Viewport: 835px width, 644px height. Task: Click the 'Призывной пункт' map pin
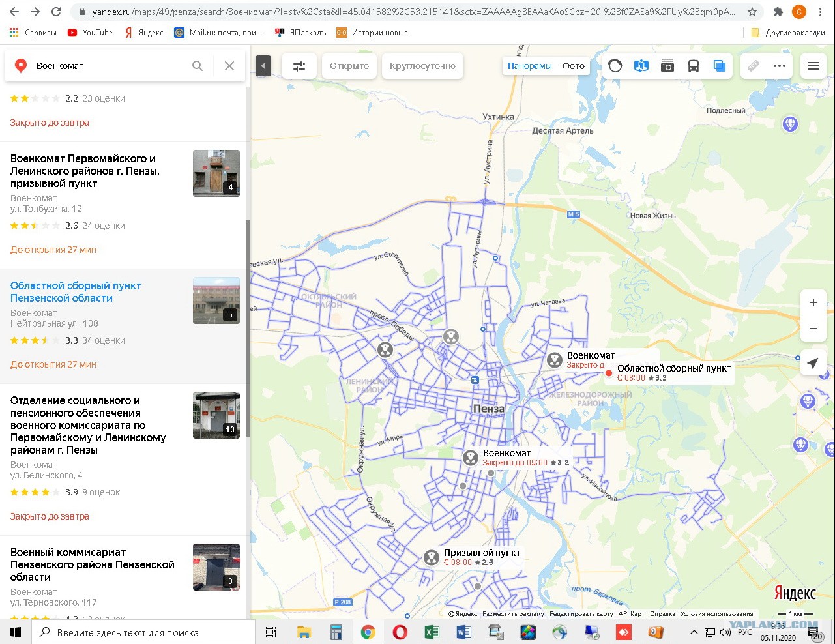(x=431, y=557)
